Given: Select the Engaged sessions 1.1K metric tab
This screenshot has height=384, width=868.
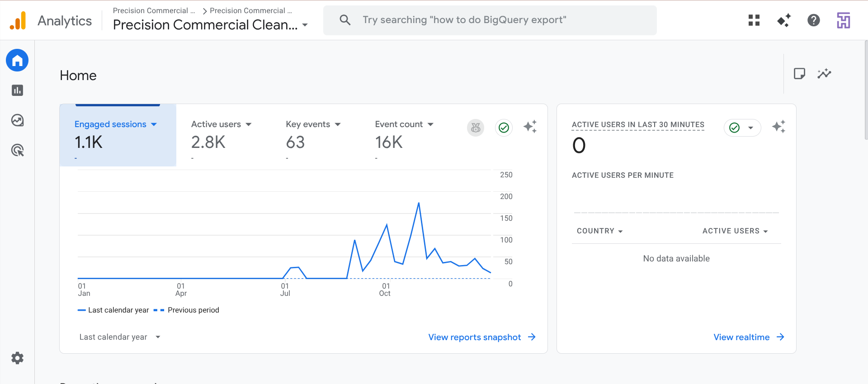Looking at the screenshot, I should point(118,135).
